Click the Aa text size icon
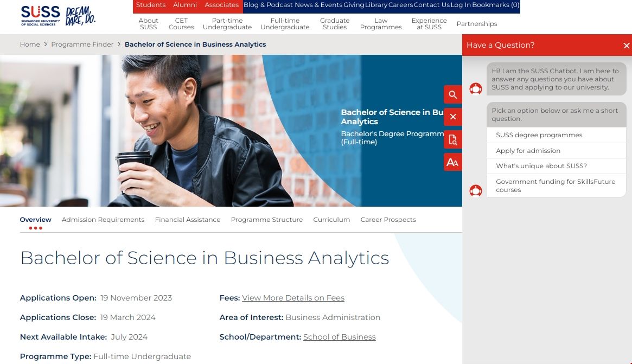 click(452, 161)
